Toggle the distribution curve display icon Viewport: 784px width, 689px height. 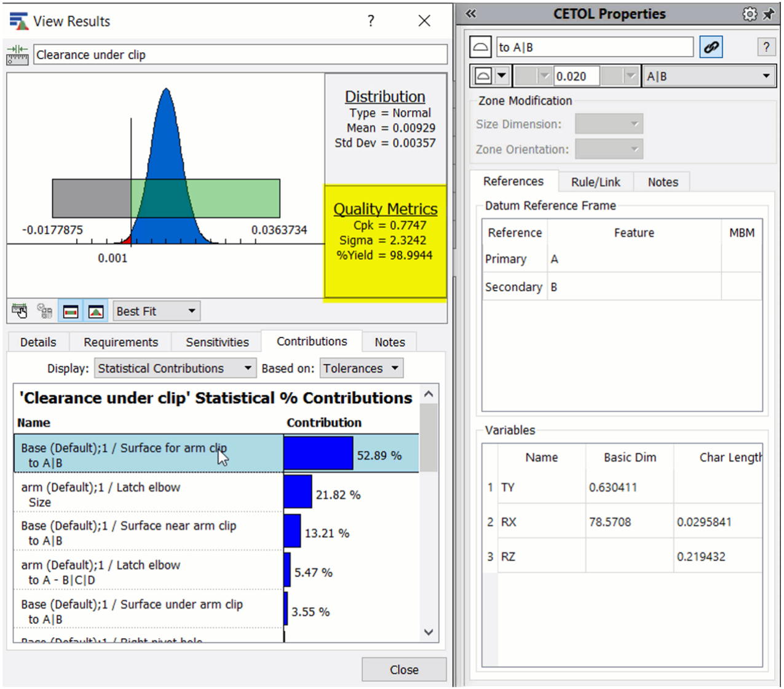(x=95, y=311)
